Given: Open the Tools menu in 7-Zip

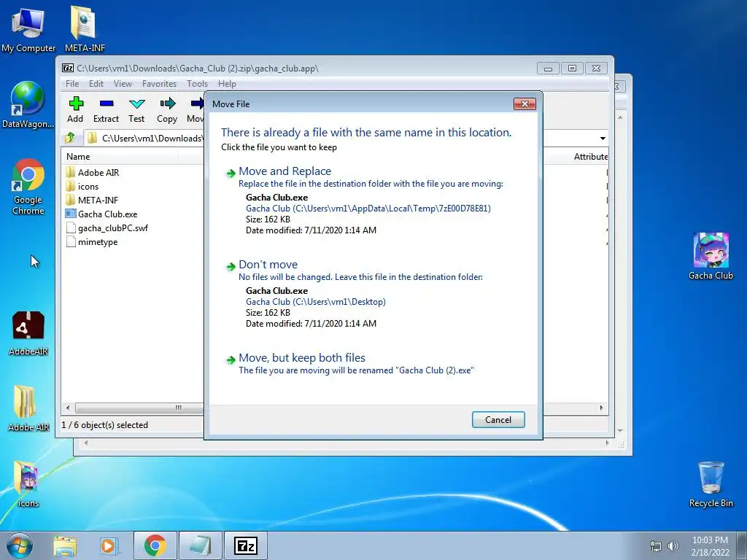Looking at the screenshot, I should click(x=197, y=84).
